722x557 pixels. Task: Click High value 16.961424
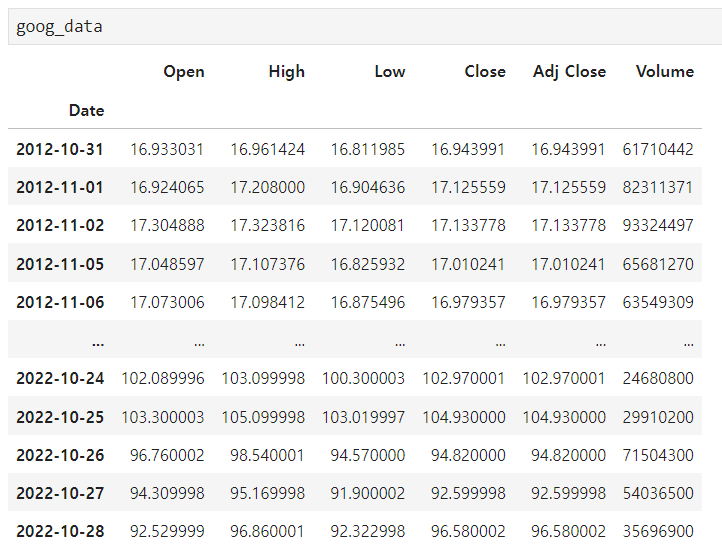click(268, 150)
